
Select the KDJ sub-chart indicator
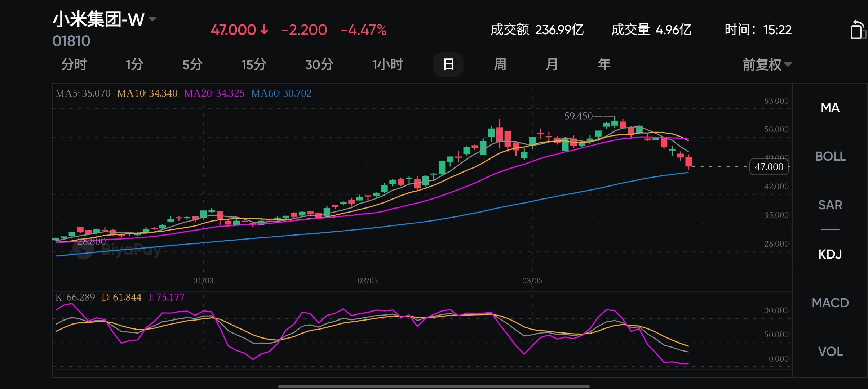click(x=830, y=254)
